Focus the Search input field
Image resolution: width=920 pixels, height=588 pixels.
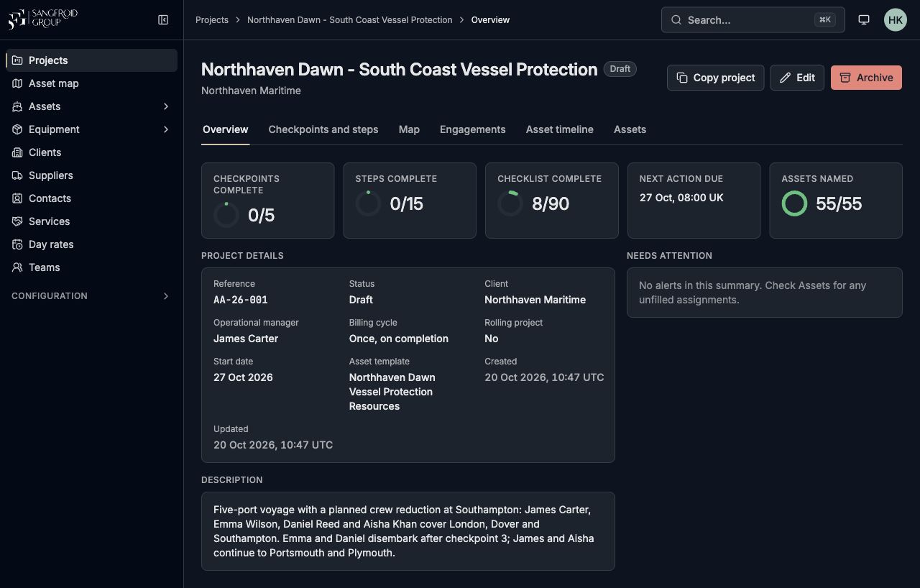(753, 20)
